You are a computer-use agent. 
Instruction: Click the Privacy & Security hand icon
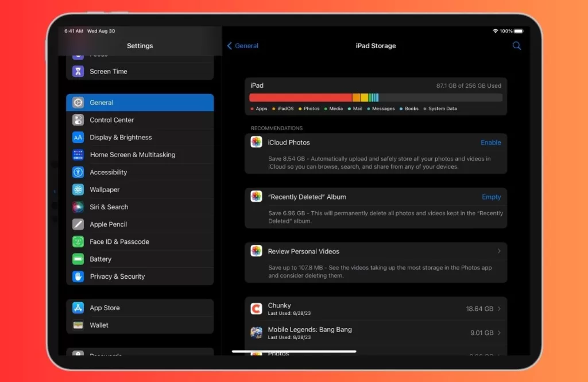78,276
